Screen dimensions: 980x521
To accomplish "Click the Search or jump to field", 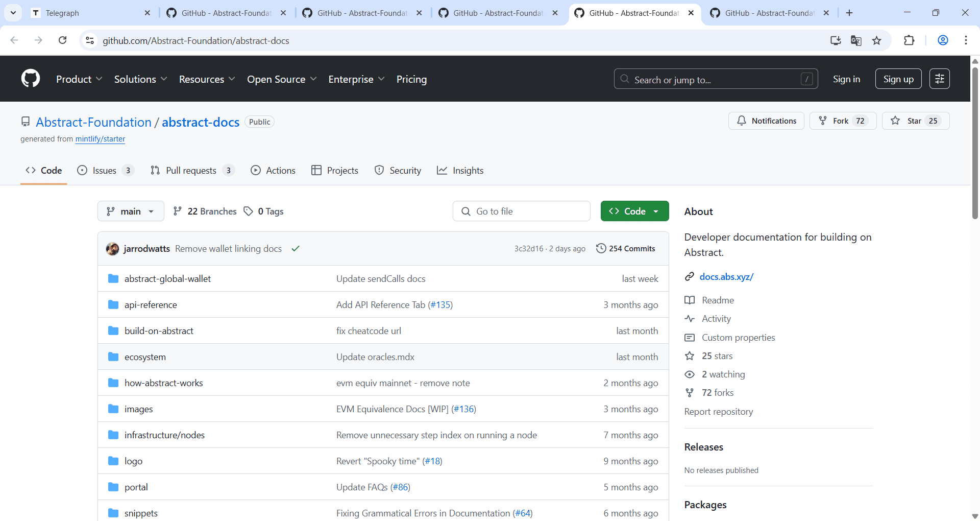I will tap(716, 79).
